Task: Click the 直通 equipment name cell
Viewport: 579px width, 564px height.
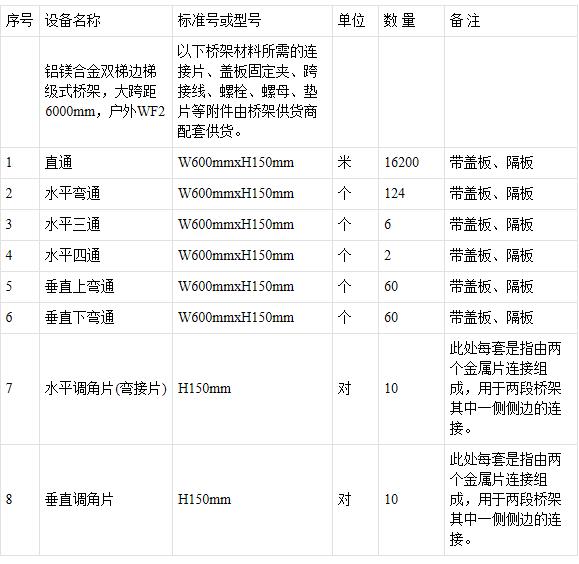Action: (106, 163)
